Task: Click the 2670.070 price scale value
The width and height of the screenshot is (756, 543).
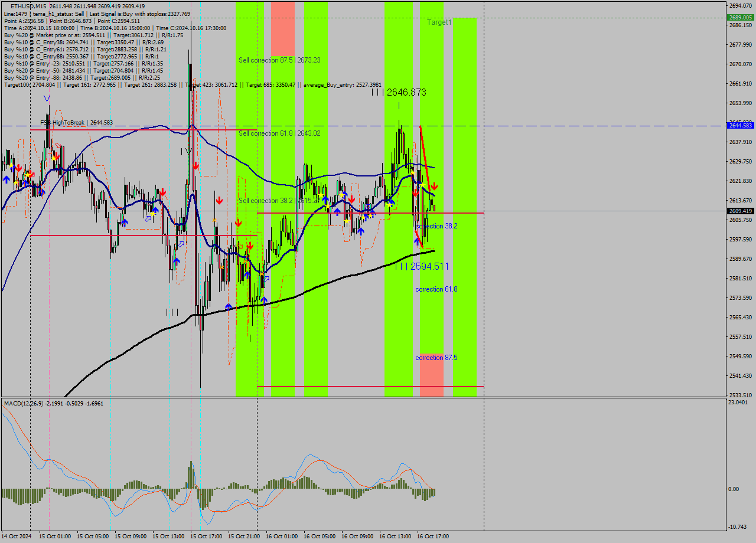Action: [741, 64]
